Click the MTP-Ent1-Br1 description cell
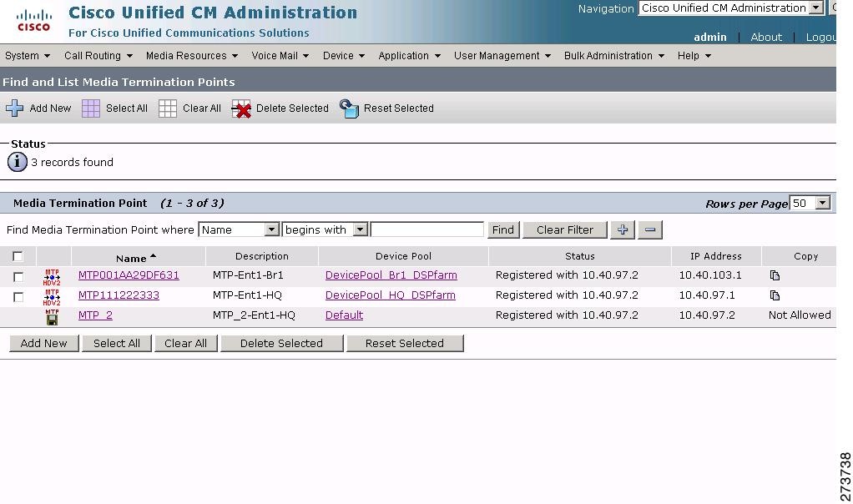 click(x=248, y=275)
